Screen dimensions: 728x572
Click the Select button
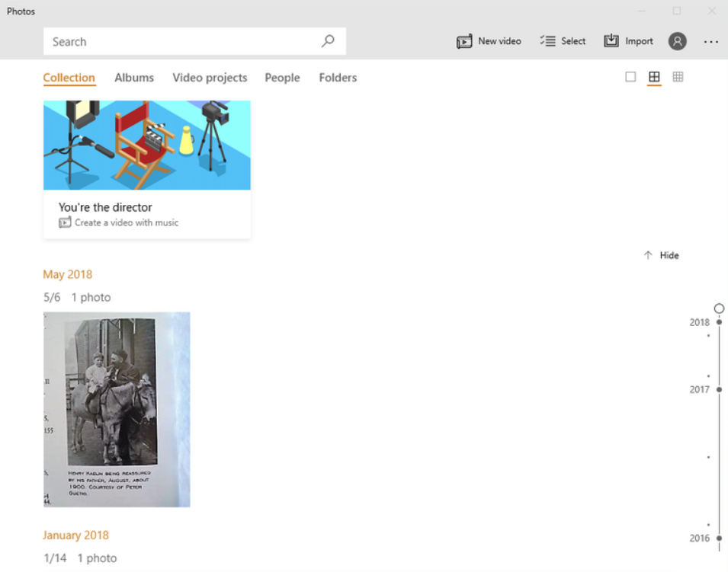[x=563, y=41]
